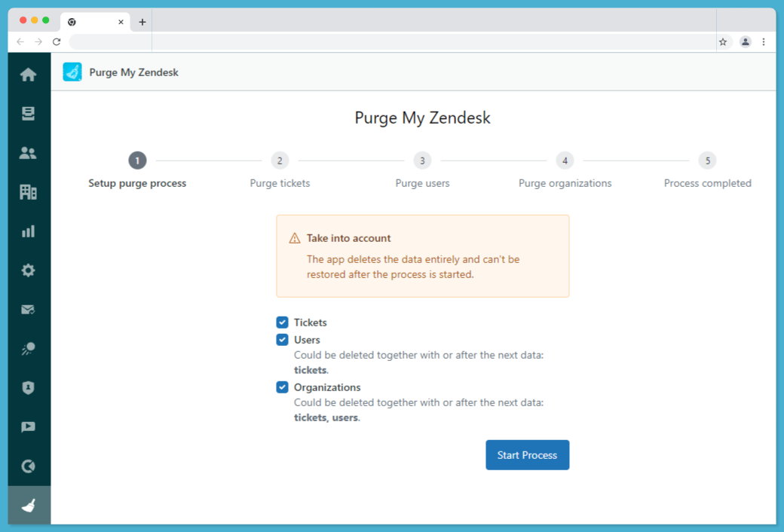The height and width of the screenshot is (532, 784).
Task: Reload the page
Action: pos(57,42)
